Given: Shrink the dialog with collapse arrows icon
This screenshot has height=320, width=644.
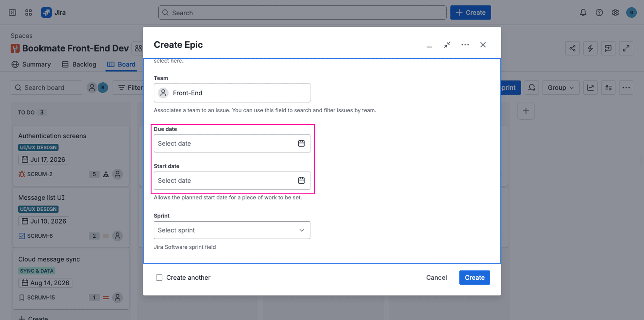Looking at the screenshot, I should click(x=447, y=45).
